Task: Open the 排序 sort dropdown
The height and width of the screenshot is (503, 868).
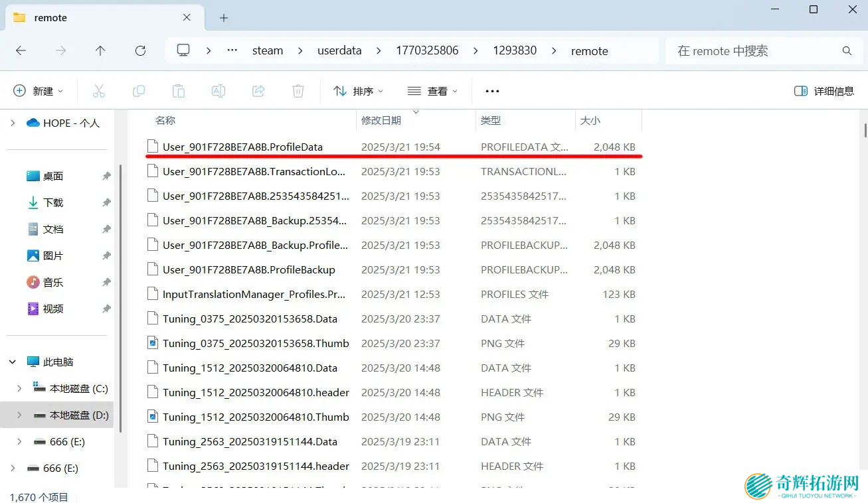Action: pos(359,91)
